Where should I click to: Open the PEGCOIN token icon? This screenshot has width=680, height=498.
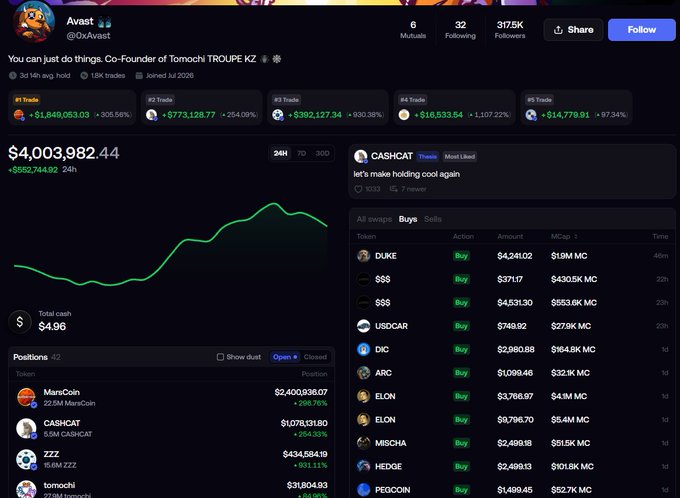point(363,490)
